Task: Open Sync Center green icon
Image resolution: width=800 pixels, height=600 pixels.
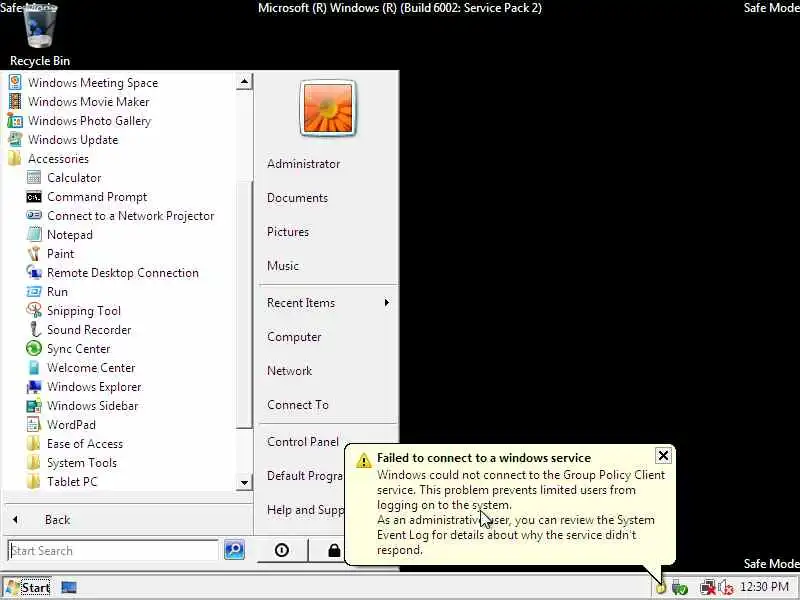Action: 34,348
